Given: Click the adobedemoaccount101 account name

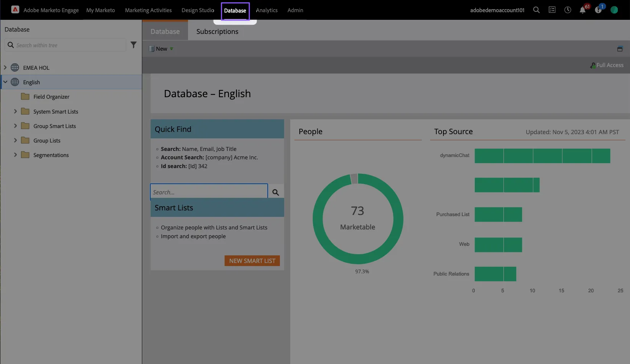Looking at the screenshot, I should (x=497, y=10).
